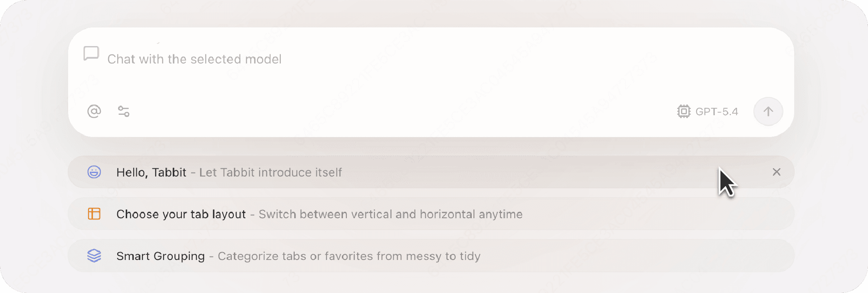
Task: Open the tuning sliders options icon
Action: (124, 111)
